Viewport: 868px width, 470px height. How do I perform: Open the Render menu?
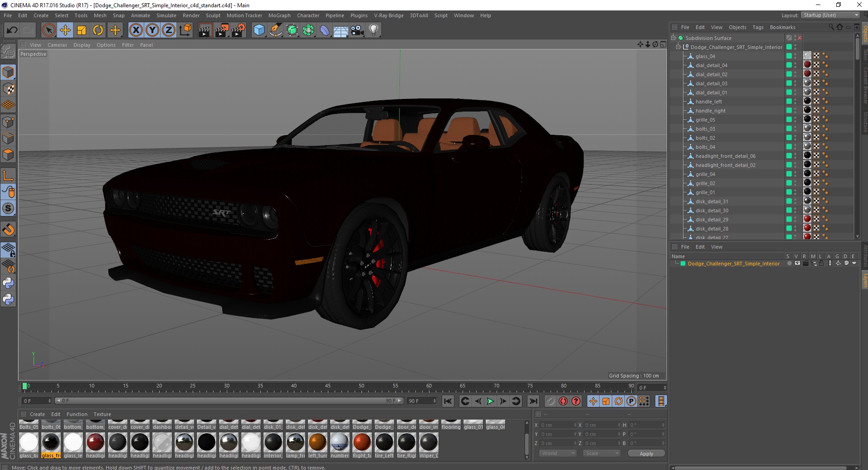point(191,15)
